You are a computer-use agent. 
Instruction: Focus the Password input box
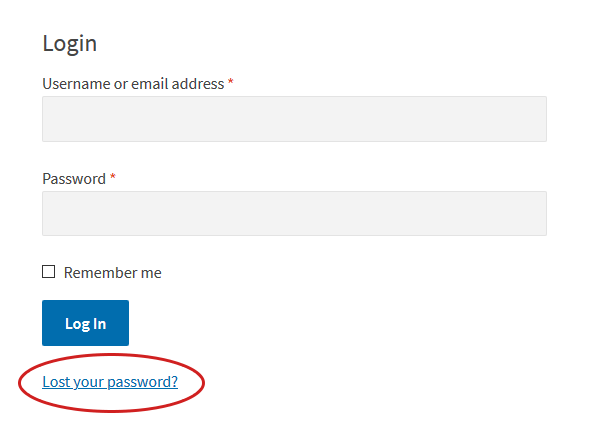(294, 213)
